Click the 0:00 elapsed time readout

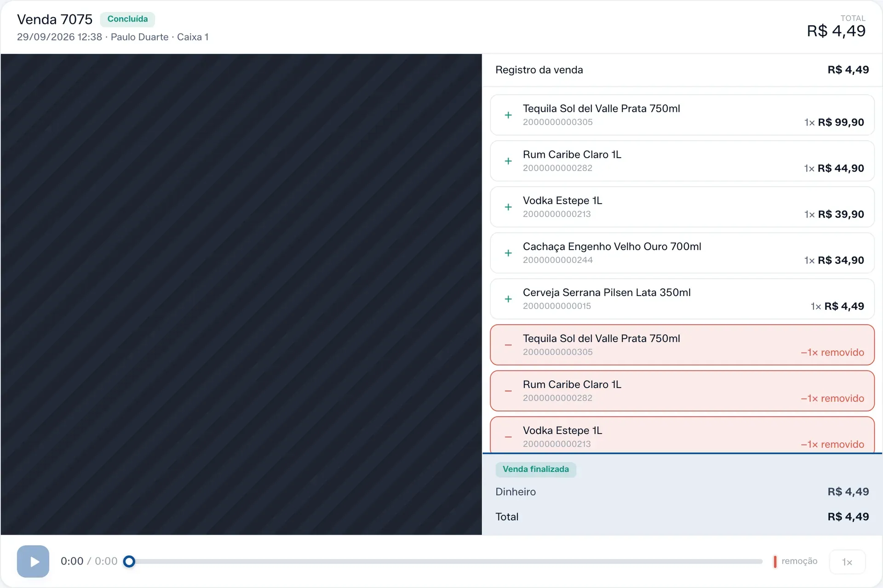pos(72,561)
